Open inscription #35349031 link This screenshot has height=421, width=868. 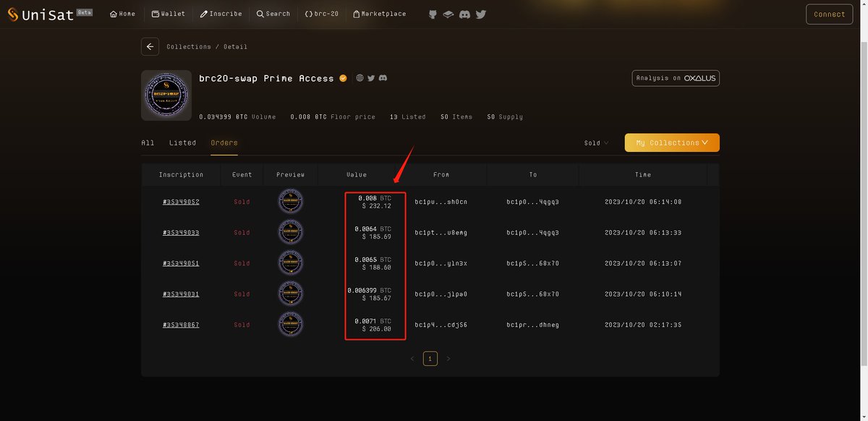[181, 294]
